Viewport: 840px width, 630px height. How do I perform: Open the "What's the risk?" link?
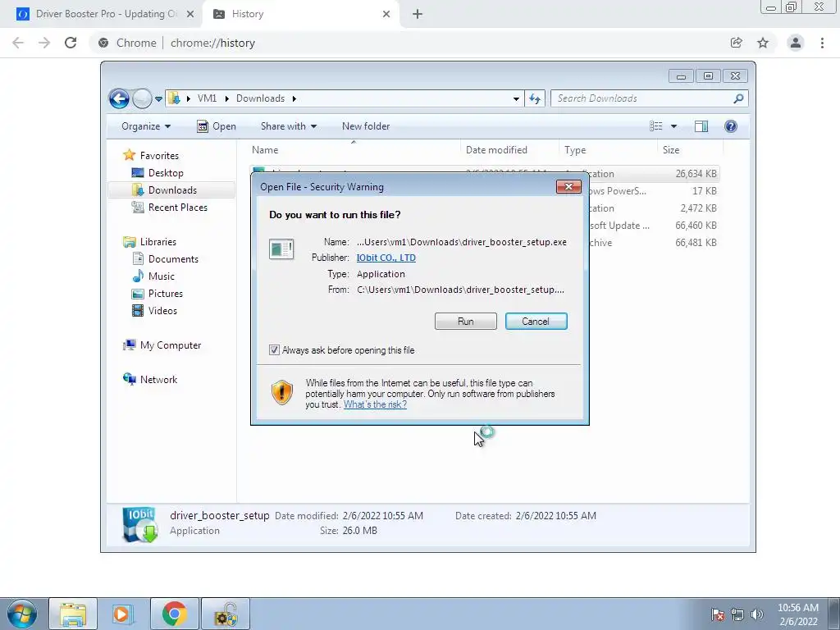[375, 404]
